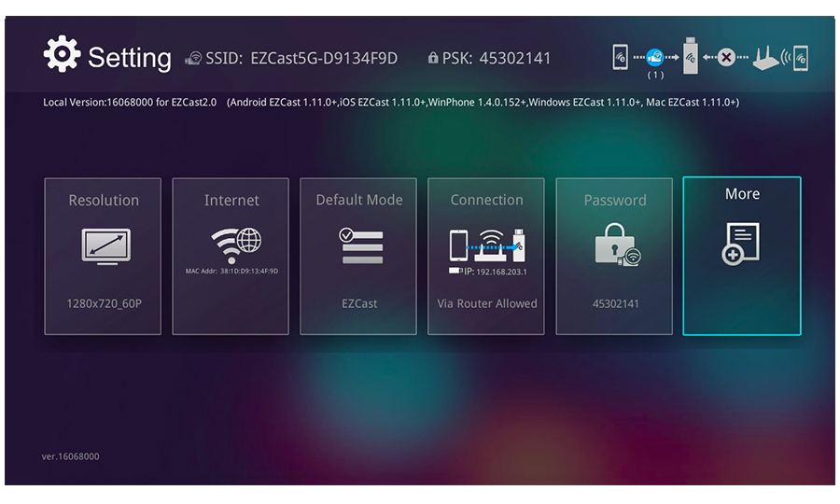The height and width of the screenshot is (504, 840).
Task: Click the Setting gear icon
Action: pyautogui.click(x=63, y=54)
